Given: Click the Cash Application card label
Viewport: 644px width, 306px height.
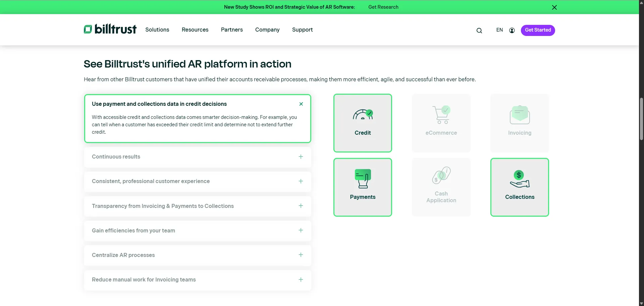Looking at the screenshot, I should pyautogui.click(x=441, y=197).
